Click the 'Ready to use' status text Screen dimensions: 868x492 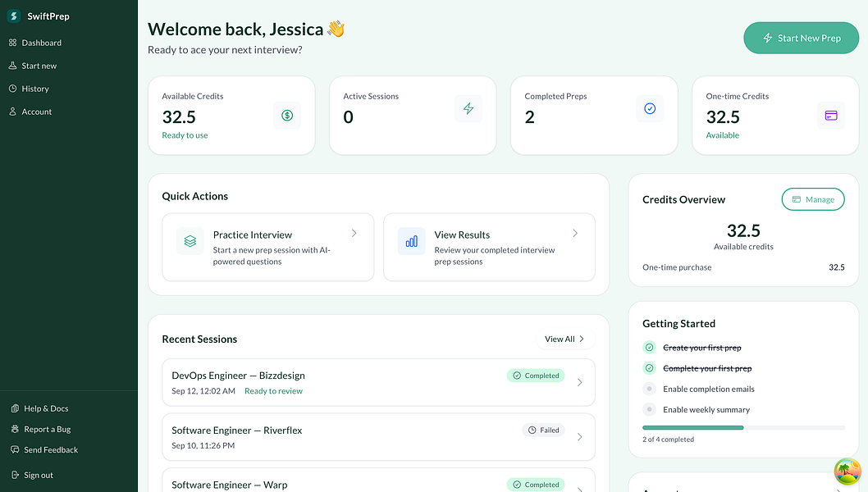pyautogui.click(x=185, y=135)
